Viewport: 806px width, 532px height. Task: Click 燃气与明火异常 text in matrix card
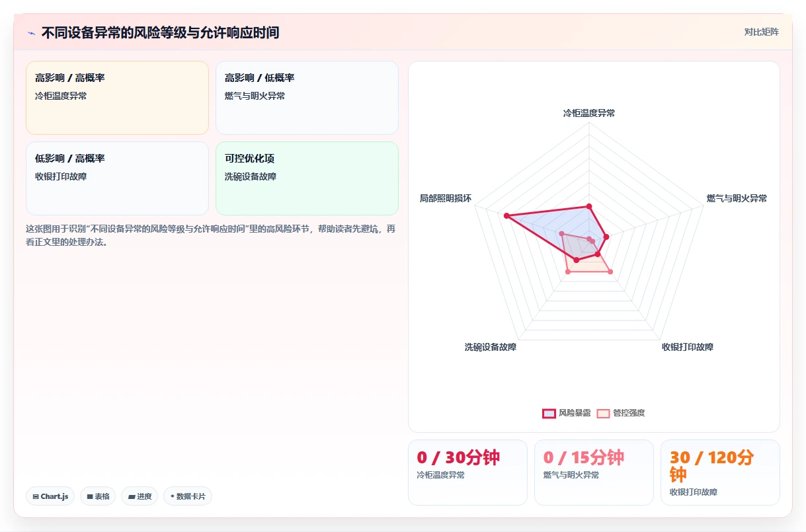pos(255,96)
